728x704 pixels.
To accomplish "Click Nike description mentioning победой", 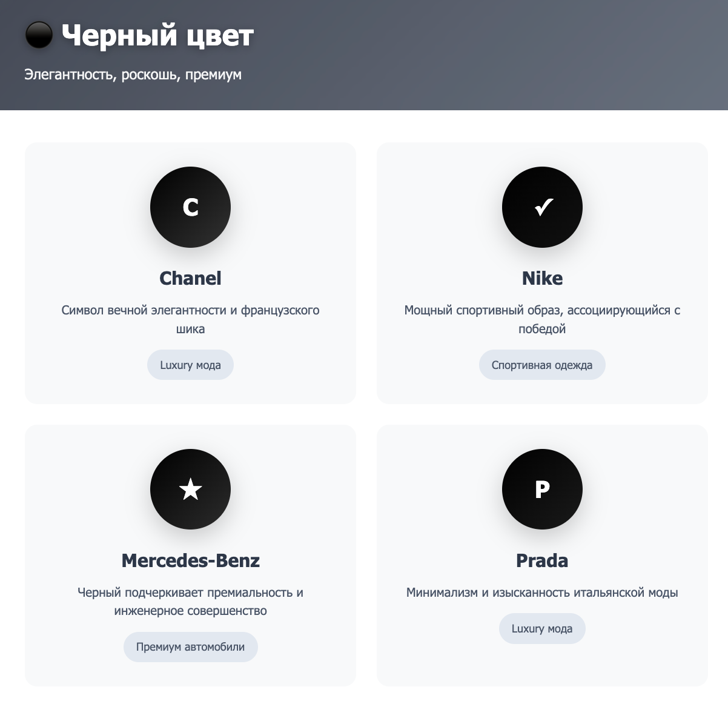I will (542, 319).
